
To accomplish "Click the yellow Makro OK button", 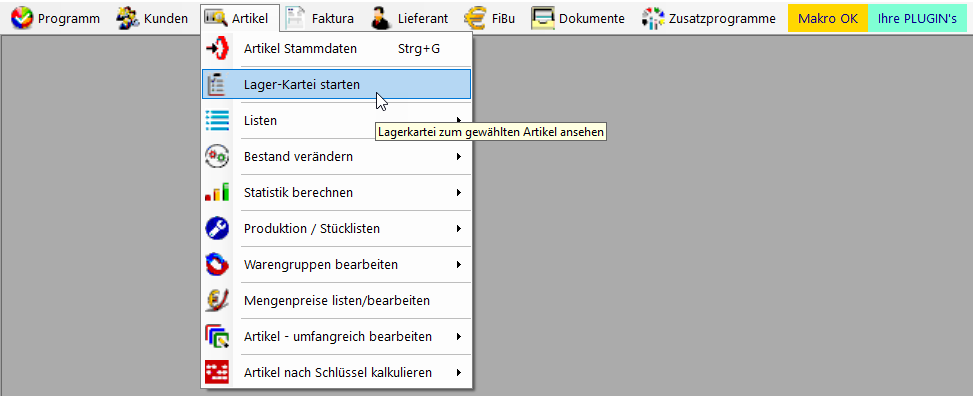I will click(828, 18).
